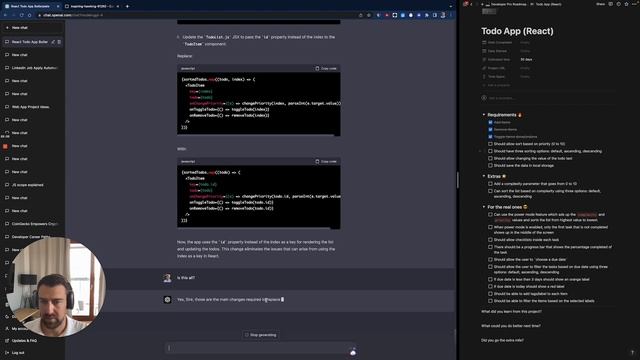
Task: Check 'Should save the data in local storage'
Action: point(490,165)
